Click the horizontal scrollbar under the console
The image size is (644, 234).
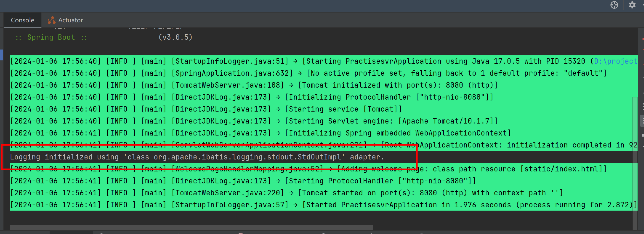tap(191, 227)
